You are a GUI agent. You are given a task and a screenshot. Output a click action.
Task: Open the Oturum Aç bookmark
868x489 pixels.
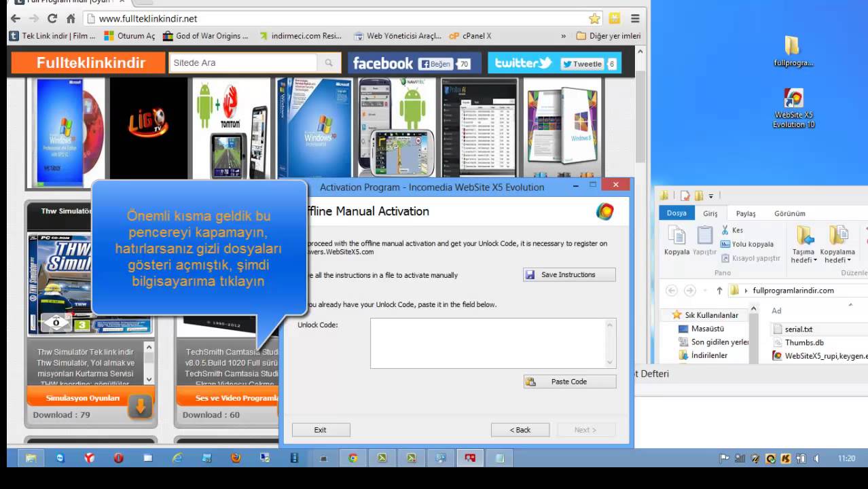(130, 36)
